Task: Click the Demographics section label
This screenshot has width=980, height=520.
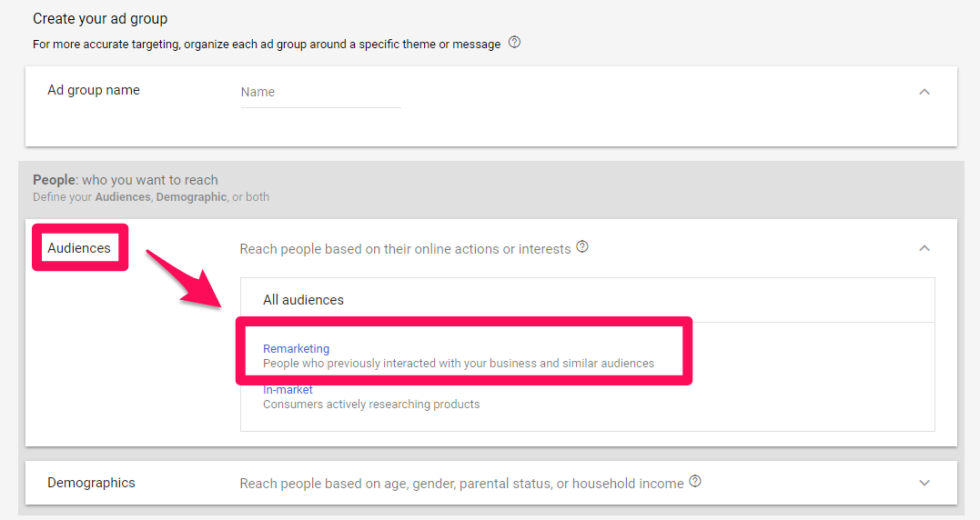Action: [91, 483]
